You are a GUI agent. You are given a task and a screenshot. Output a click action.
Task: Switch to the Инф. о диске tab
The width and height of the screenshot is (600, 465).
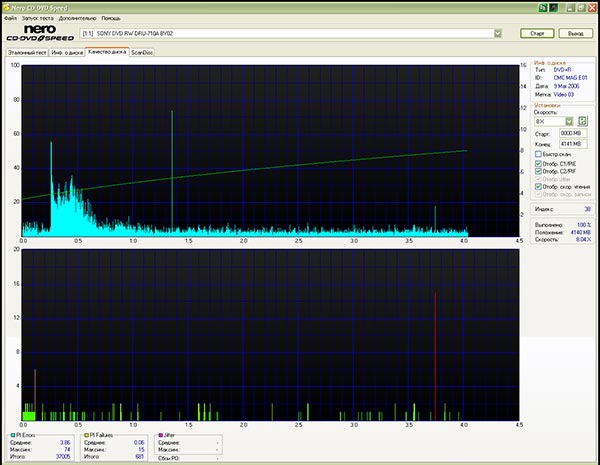coord(66,51)
